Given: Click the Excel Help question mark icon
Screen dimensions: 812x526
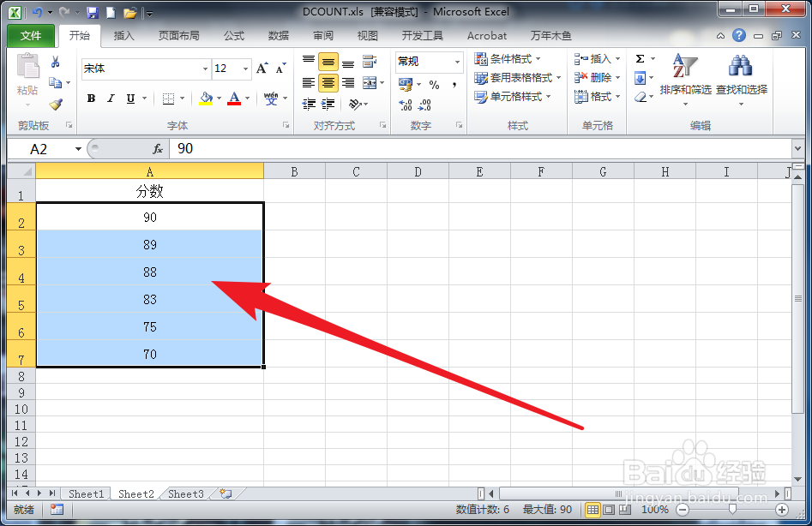Looking at the screenshot, I should pos(739,35).
